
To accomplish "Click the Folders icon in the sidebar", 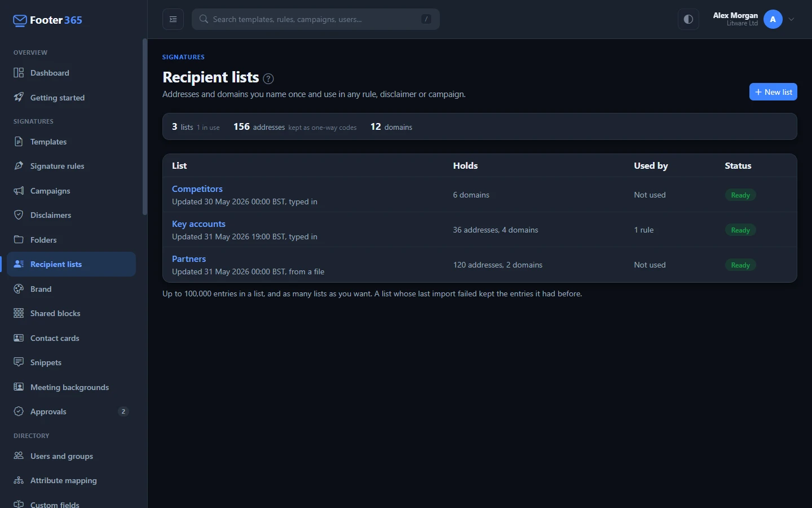I will point(19,240).
